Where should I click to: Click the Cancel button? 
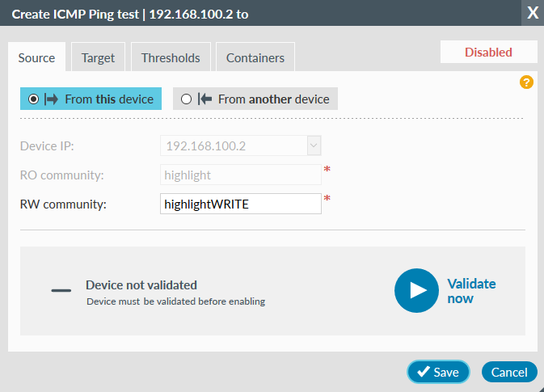pos(509,373)
